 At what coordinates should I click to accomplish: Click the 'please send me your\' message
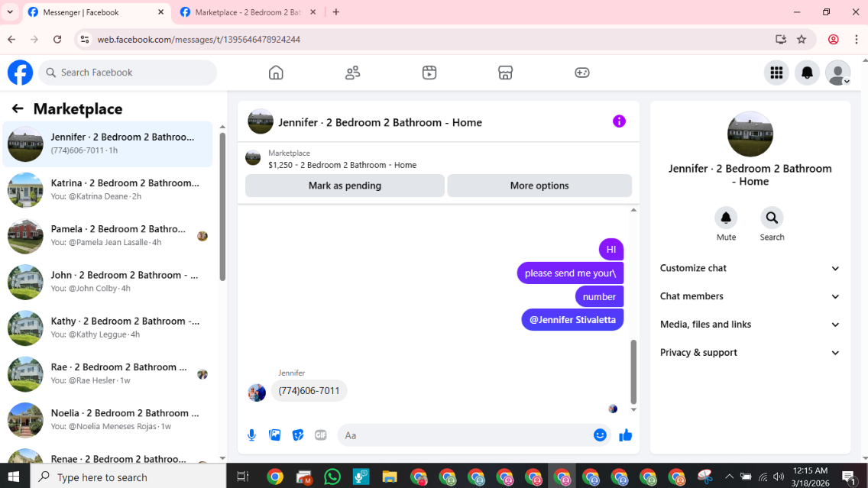point(570,273)
